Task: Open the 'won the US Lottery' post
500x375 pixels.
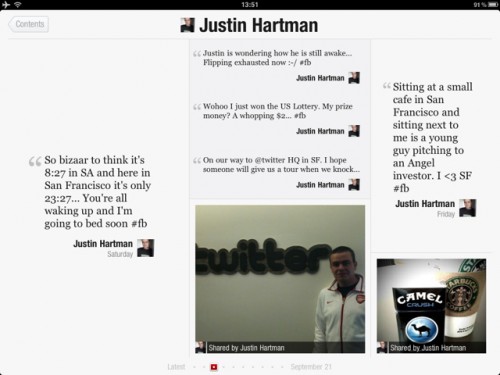Action: (278, 111)
